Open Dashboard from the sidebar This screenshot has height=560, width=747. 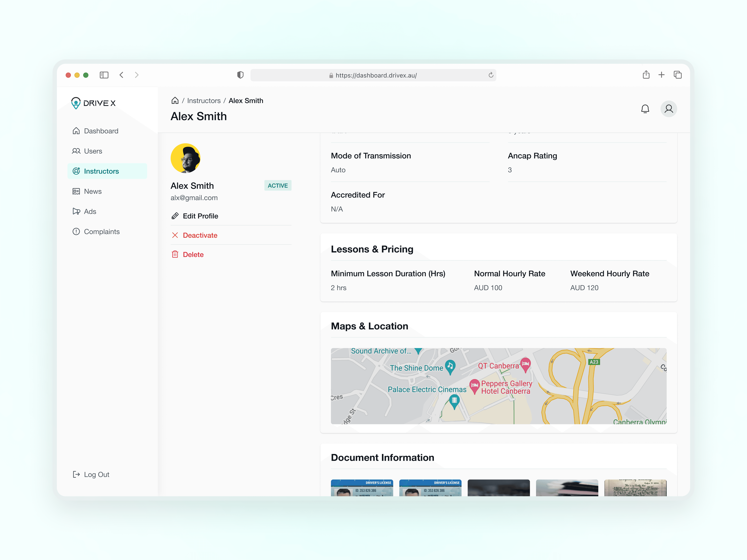pyautogui.click(x=101, y=131)
